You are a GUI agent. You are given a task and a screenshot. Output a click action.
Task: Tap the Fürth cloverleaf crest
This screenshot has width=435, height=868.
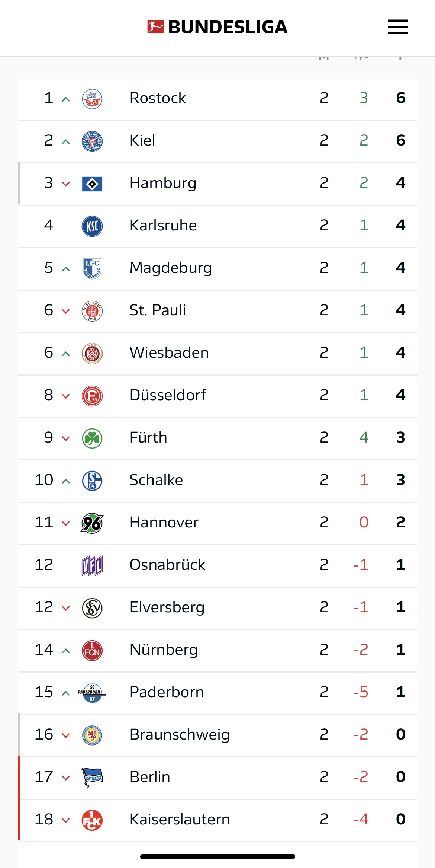tap(92, 438)
